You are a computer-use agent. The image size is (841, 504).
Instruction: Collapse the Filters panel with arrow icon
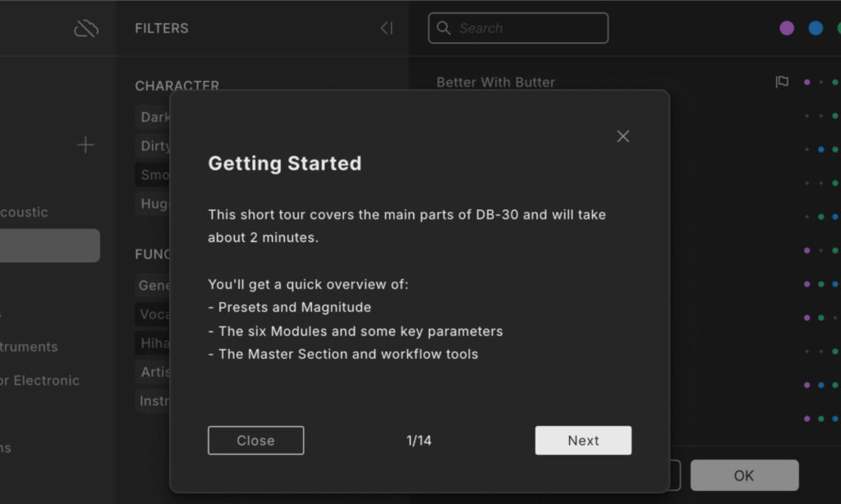[x=386, y=29]
